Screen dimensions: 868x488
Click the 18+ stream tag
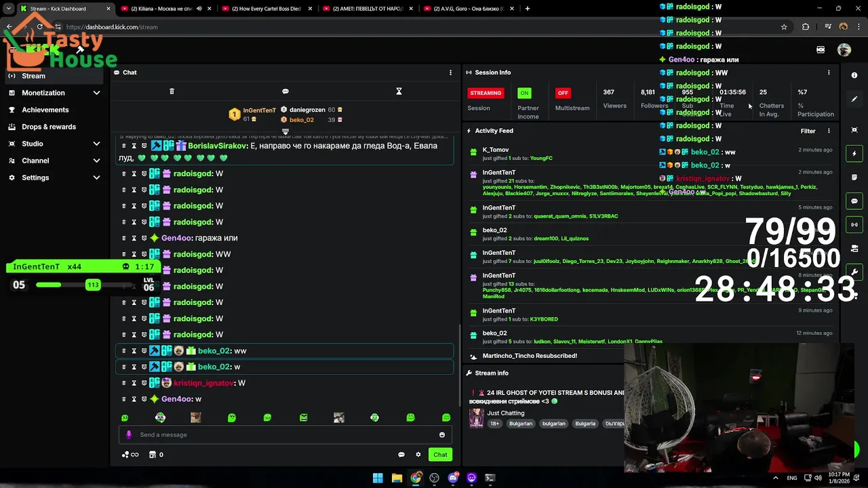[x=495, y=424]
